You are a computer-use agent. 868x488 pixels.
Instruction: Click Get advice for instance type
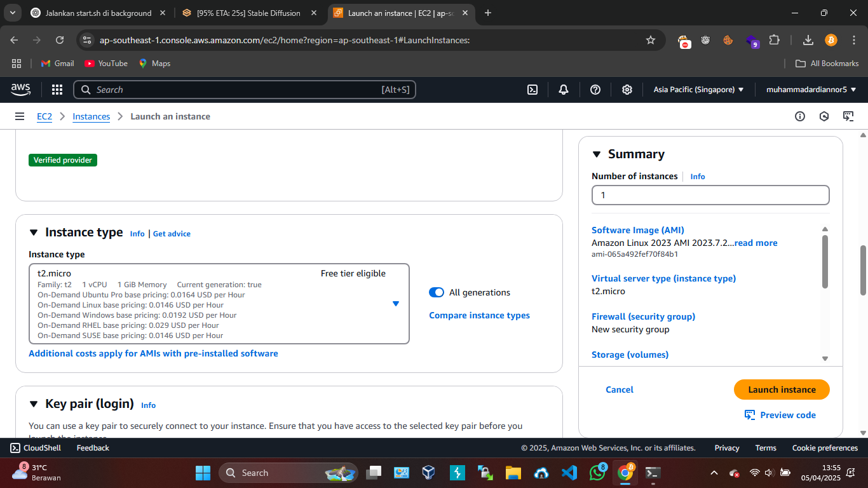coord(172,234)
